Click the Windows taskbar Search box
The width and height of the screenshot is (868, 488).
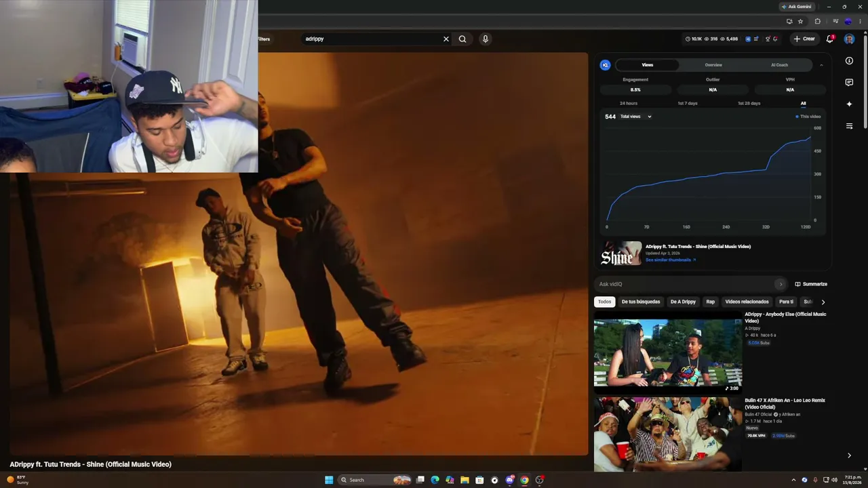tap(375, 480)
